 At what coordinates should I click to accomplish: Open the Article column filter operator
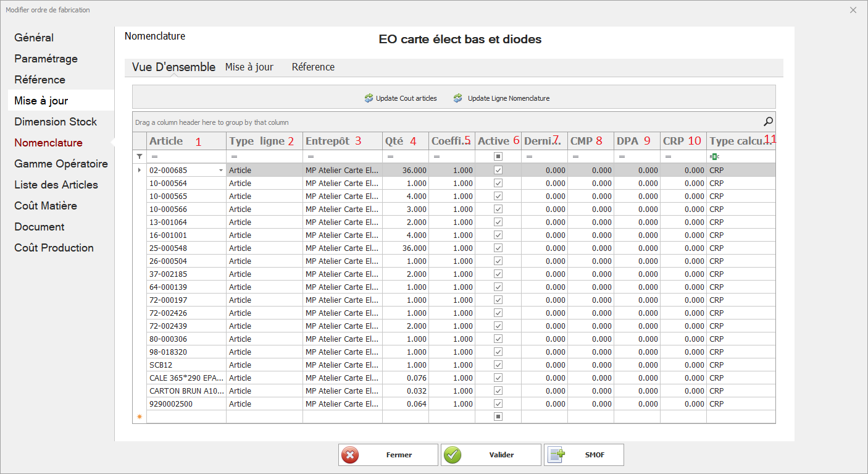pyautogui.click(x=154, y=157)
